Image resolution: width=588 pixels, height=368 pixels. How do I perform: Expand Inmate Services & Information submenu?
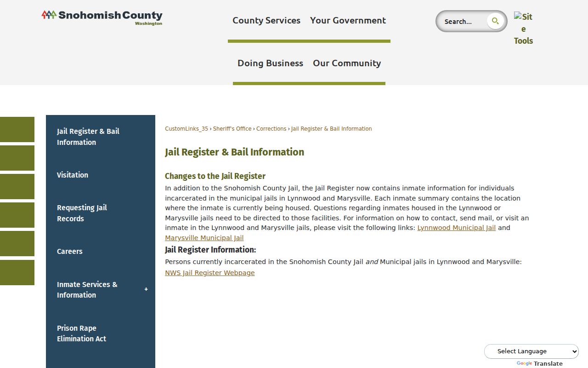click(146, 289)
